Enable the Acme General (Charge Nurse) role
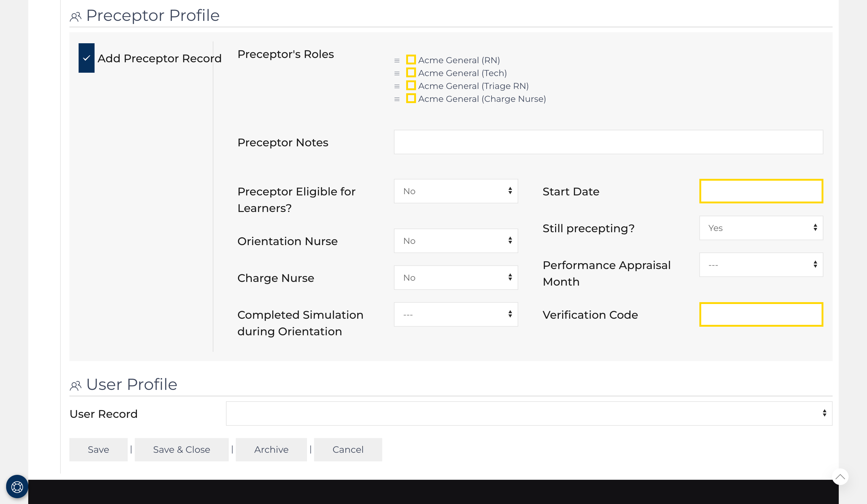The width and height of the screenshot is (867, 504). (x=411, y=98)
